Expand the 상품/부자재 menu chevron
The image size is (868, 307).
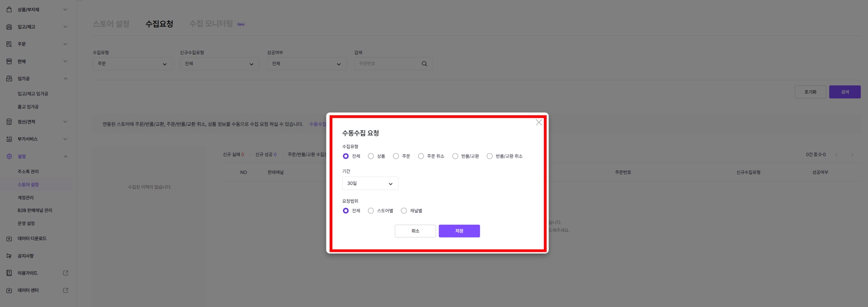coord(66,9)
